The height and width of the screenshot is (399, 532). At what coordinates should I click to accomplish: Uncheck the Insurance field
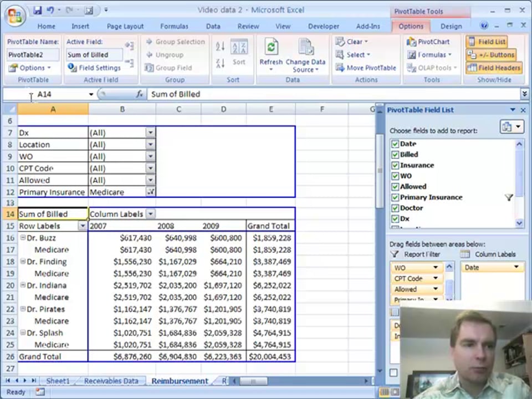tap(395, 165)
